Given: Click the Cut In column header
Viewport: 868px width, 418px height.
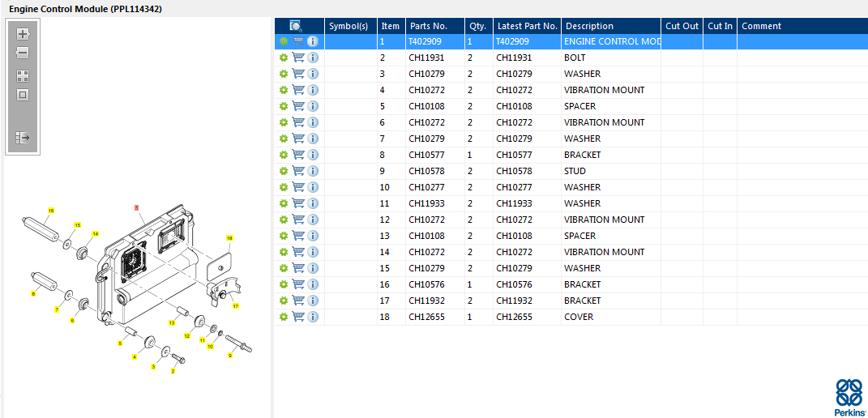Looking at the screenshot, I should 720,26.
